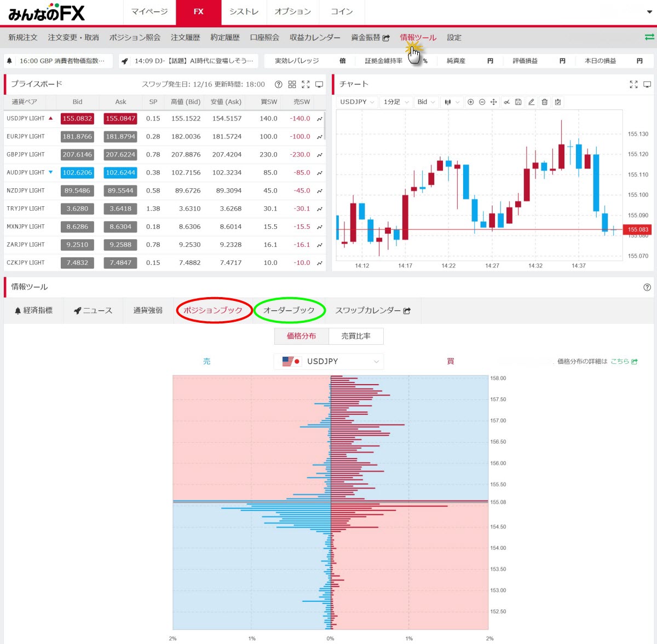Click USDJPY LIGHT Ask price 155.0847 button
Image resolution: width=657 pixels, height=644 pixels.
(120, 119)
